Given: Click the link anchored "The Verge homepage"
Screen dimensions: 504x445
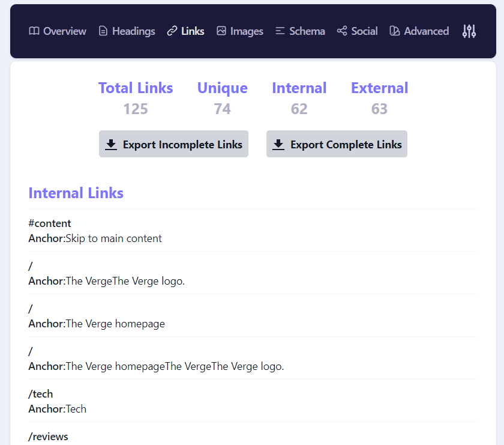Looking at the screenshot, I should point(115,324).
